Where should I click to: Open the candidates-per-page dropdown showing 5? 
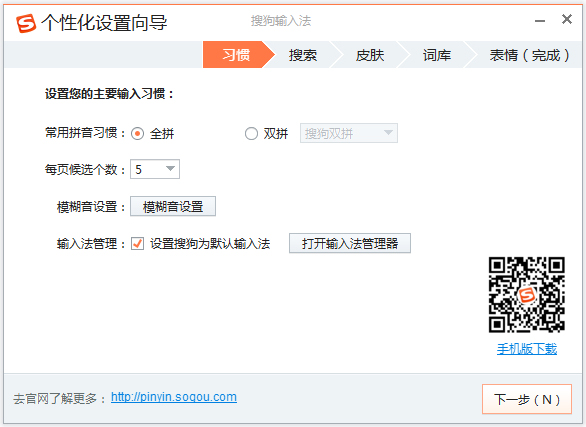tap(155, 169)
